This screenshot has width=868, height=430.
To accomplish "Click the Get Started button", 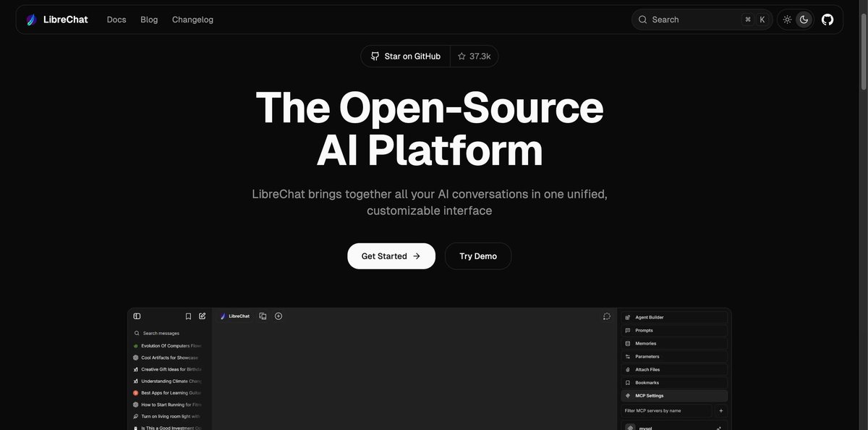I will coord(391,256).
